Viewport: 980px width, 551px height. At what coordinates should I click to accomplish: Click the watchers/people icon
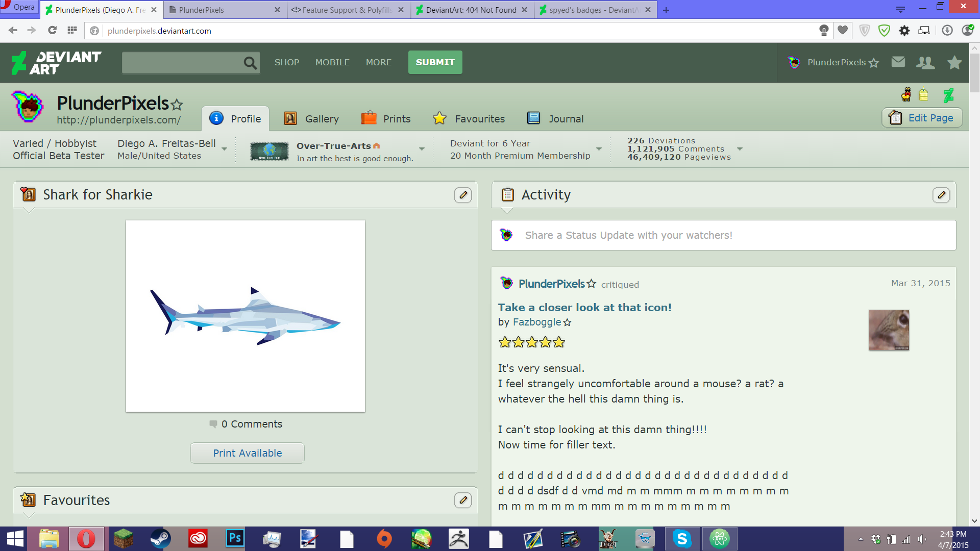926,62
